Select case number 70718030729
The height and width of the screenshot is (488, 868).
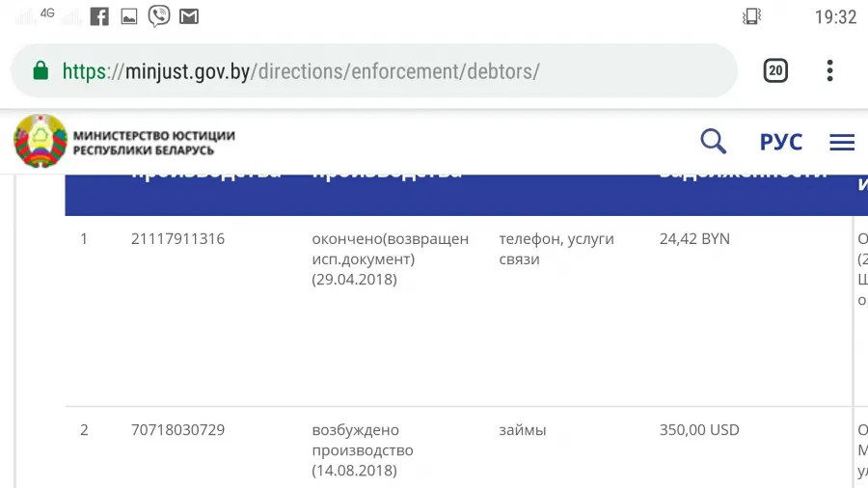177,430
